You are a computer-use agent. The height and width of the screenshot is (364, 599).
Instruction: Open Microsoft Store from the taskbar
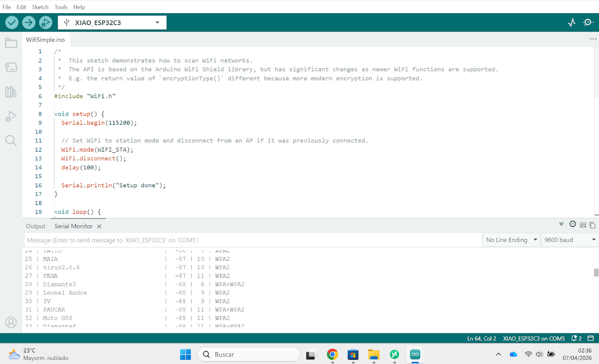[x=353, y=354]
